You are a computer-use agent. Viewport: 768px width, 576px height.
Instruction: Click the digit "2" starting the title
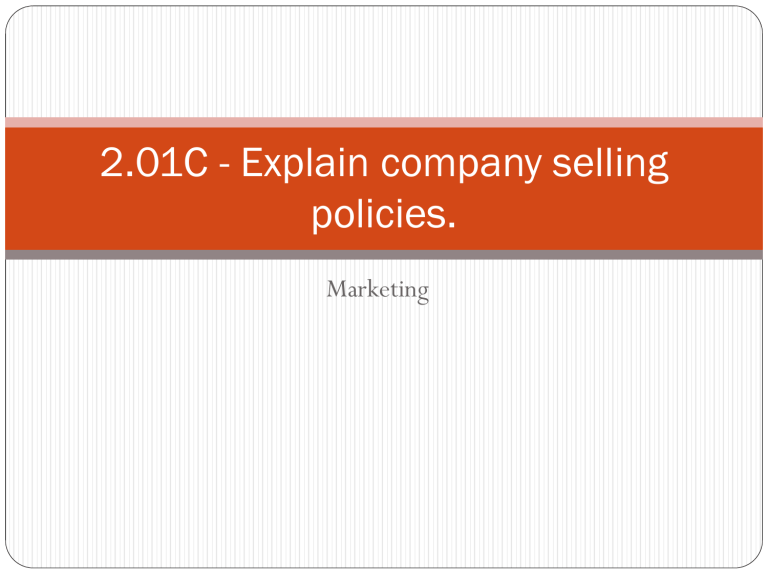[x=111, y=163]
